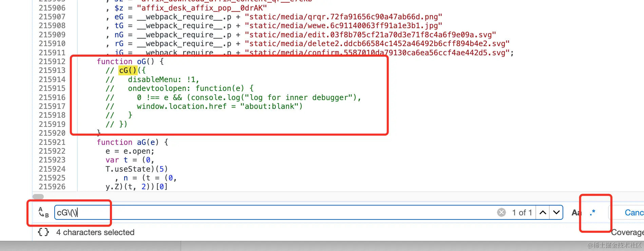The width and height of the screenshot is (644, 251).
Task: Toggle regular expression search (.*)
Action: (592, 212)
